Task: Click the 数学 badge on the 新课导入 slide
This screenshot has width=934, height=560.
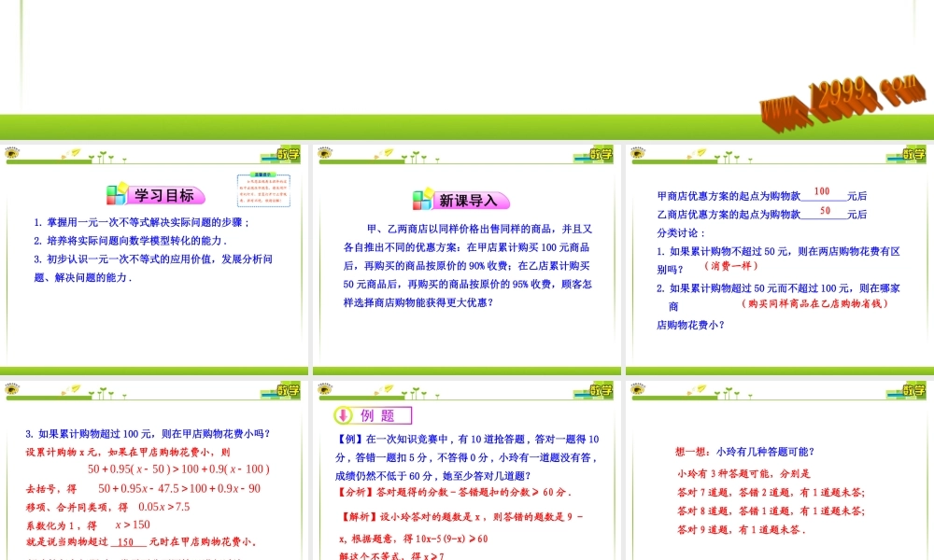Action: click(x=601, y=155)
